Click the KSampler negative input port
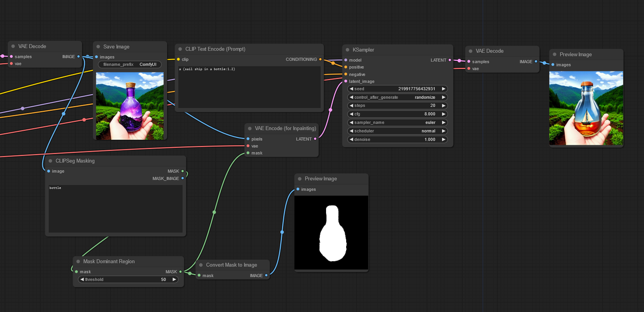Image resolution: width=644 pixels, height=312 pixels. tap(346, 74)
